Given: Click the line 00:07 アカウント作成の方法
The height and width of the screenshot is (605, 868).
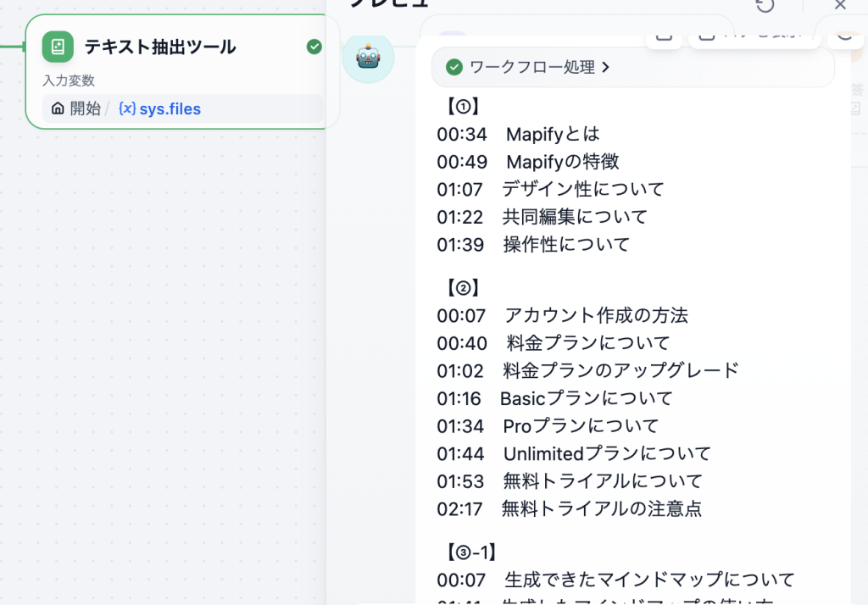Looking at the screenshot, I should (563, 315).
